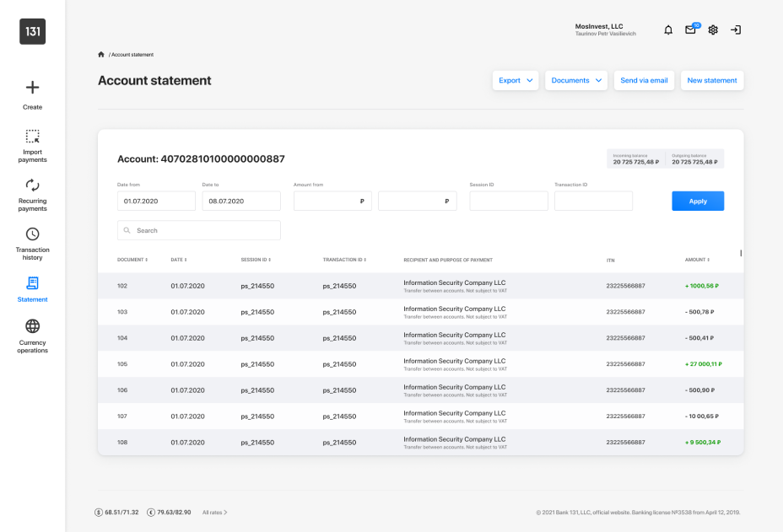This screenshot has width=783, height=532.
Task: Open MosInvest, LLC user profile
Action: click(x=605, y=30)
